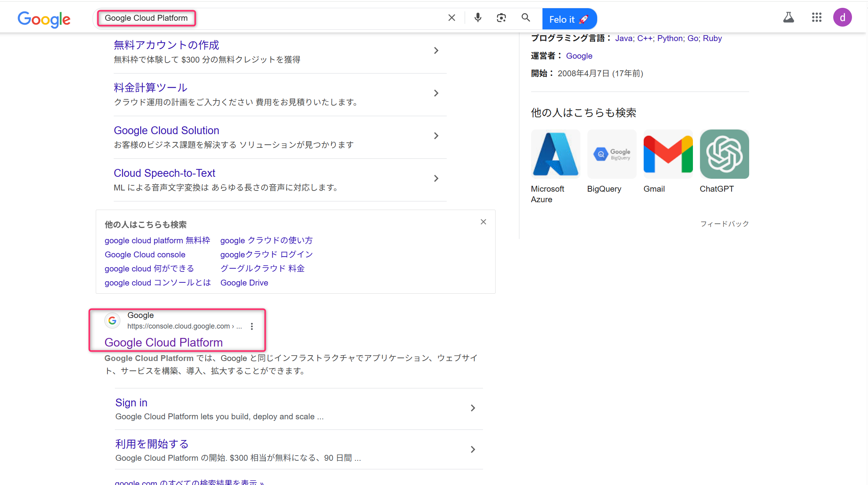
Task: Open Cloud Speech-to-Text link
Action: [165, 173]
